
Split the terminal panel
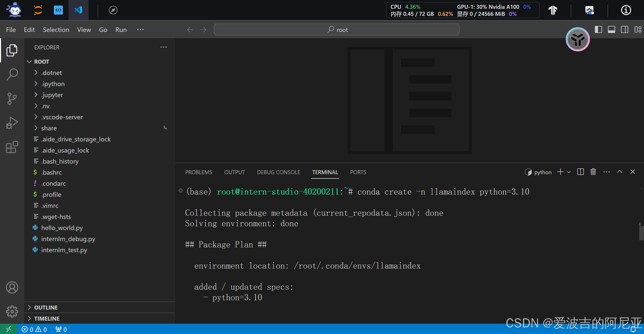coord(581,172)
